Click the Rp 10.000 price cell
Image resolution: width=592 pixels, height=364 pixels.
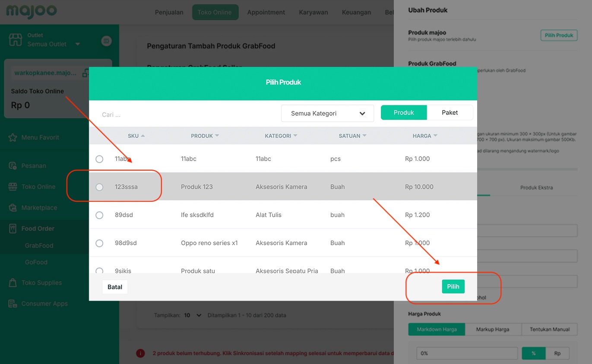point(419,187)
